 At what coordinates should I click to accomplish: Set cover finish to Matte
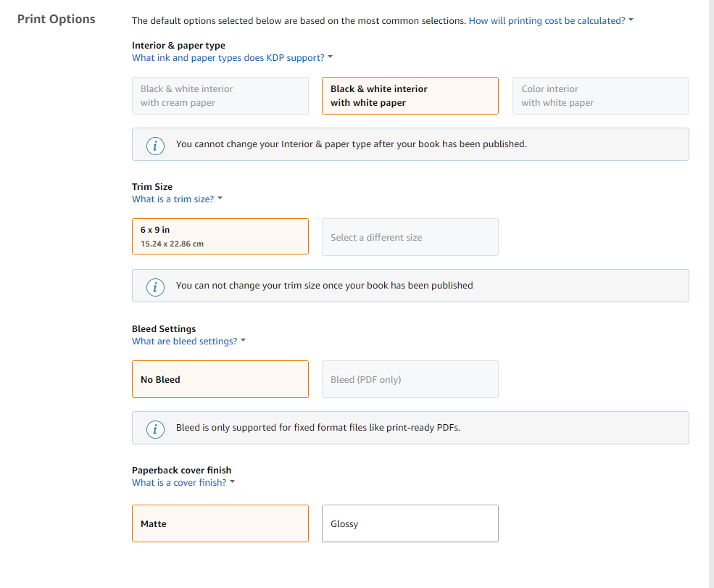pyautogui.click(x=220, y=523)
